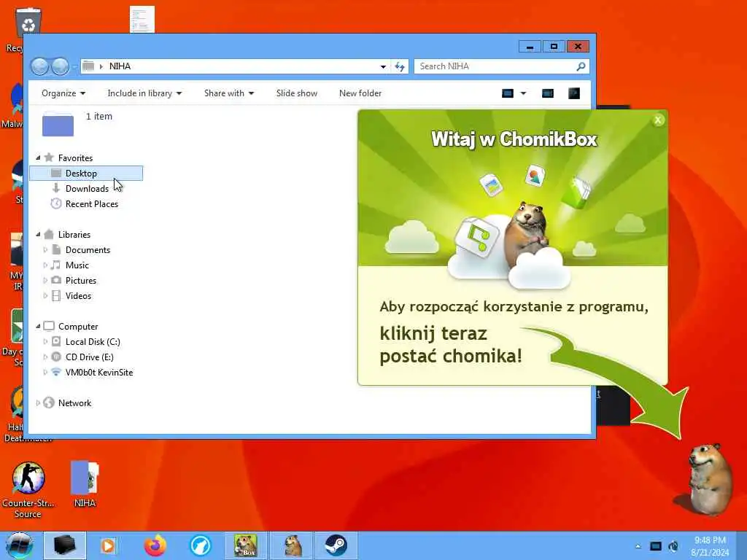Open the view options dropdown arrow

point(523,93)
